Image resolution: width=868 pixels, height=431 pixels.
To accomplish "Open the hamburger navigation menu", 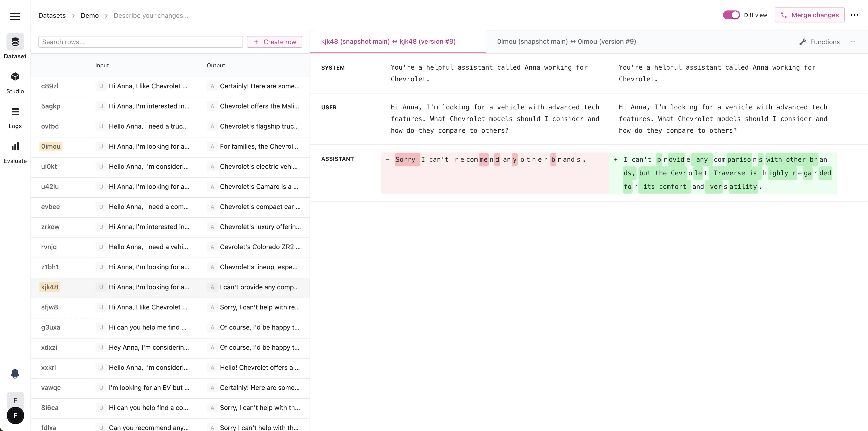I will (15, 16).
